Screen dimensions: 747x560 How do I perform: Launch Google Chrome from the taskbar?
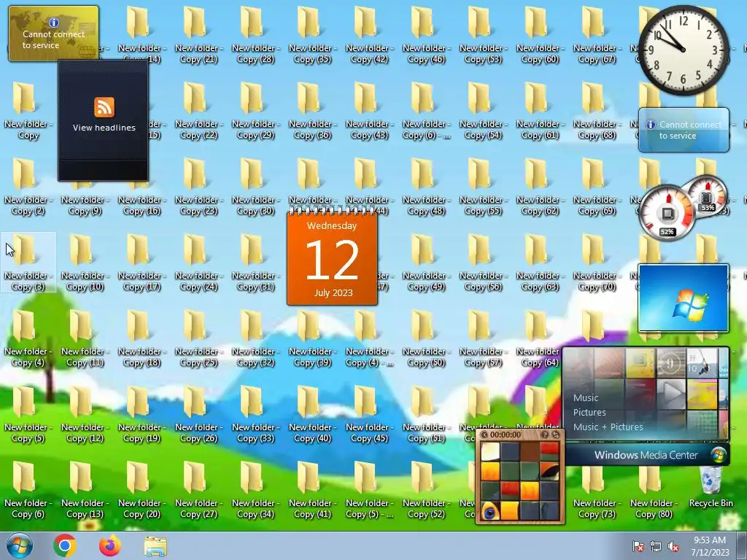pyautogui.click(x=65, y=545)
